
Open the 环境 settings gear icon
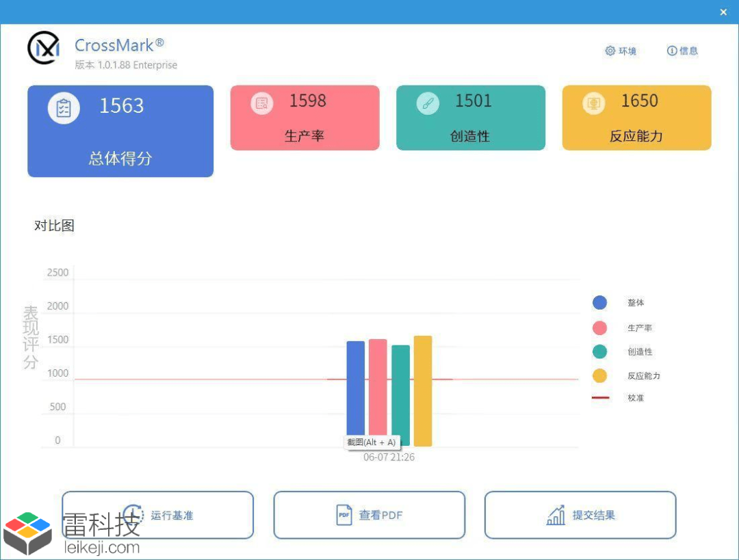coord(610,51)
